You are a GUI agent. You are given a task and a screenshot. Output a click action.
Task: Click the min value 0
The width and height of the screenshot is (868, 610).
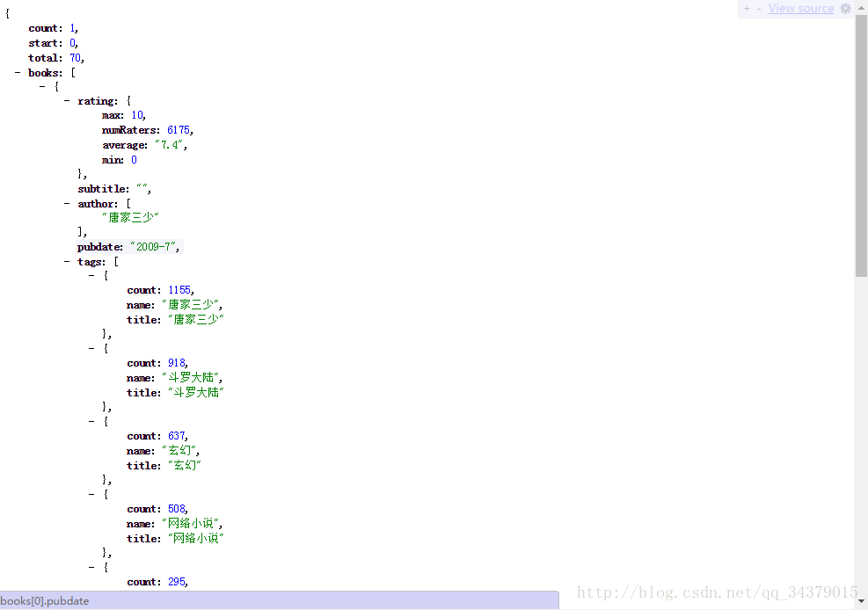pos(134,159)
